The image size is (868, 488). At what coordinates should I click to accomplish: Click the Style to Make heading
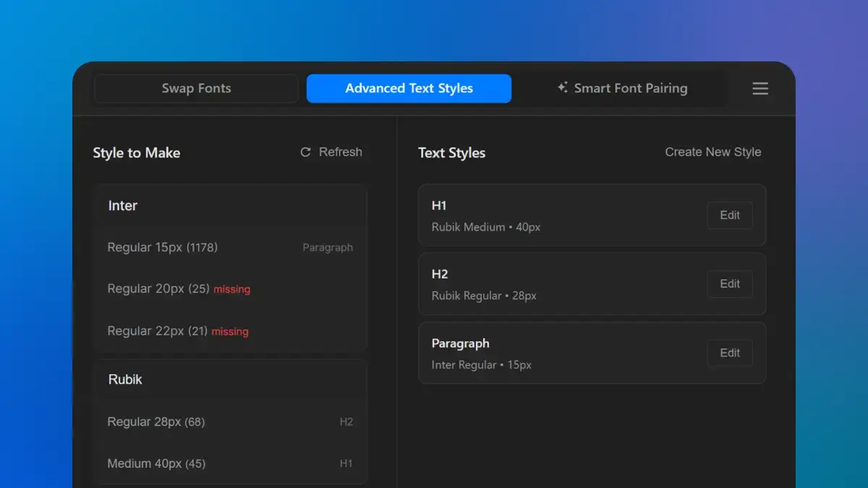click(137, 153)
